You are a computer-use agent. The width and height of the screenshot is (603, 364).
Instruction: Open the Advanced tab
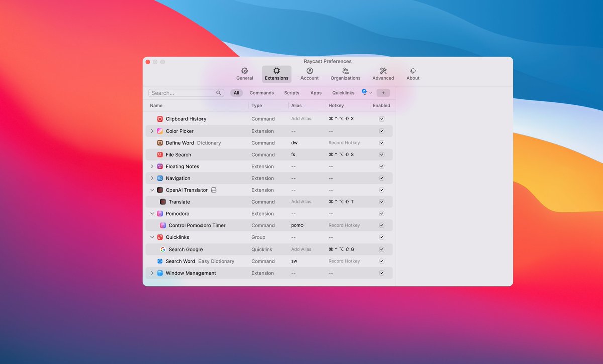383,74
